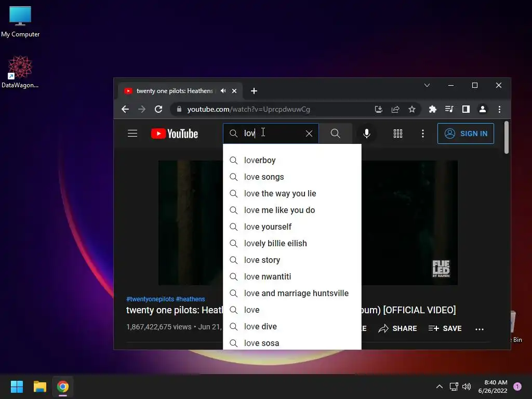
Task: Select 'love and marriage huntsville' suggestion
Action: pos(292,293)
